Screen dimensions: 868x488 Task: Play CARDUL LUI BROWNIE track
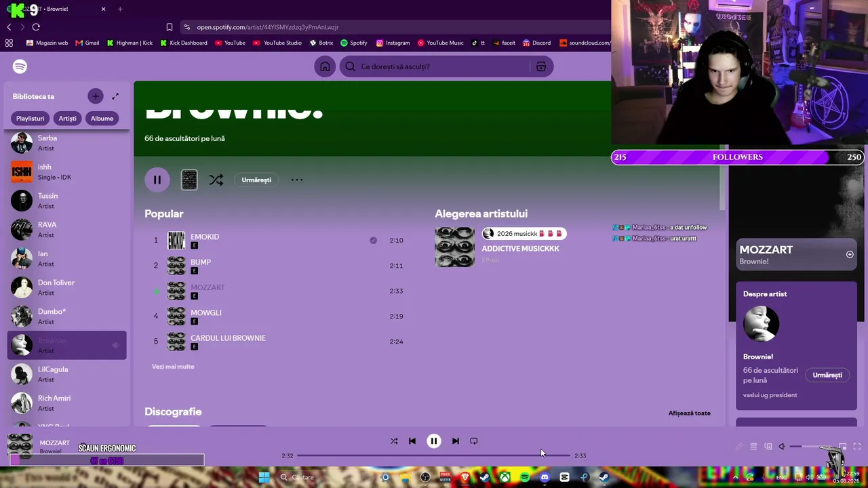(x=228, y=338)
